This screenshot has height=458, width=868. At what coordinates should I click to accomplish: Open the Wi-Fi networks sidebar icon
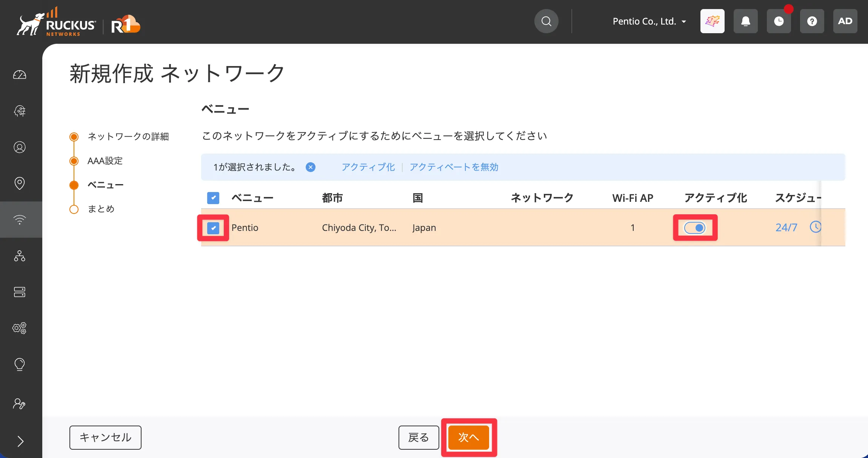pyautogui.click(x=20, y=220)
